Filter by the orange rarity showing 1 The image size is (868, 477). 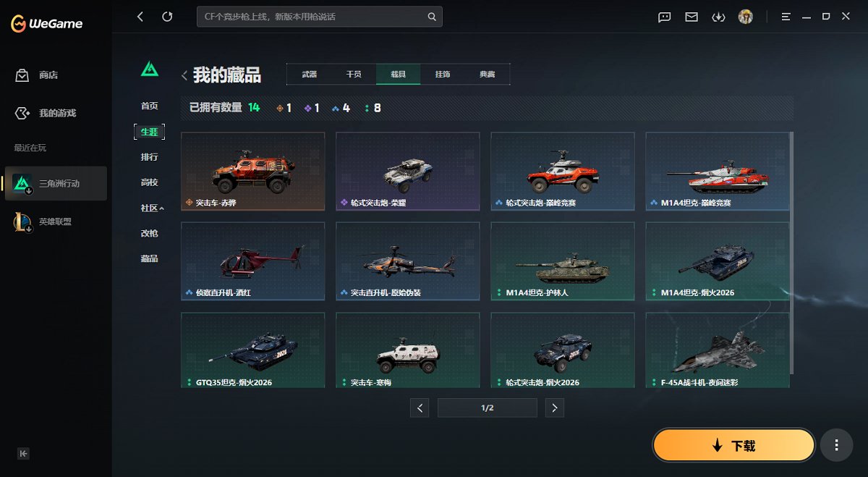point(285,107)
